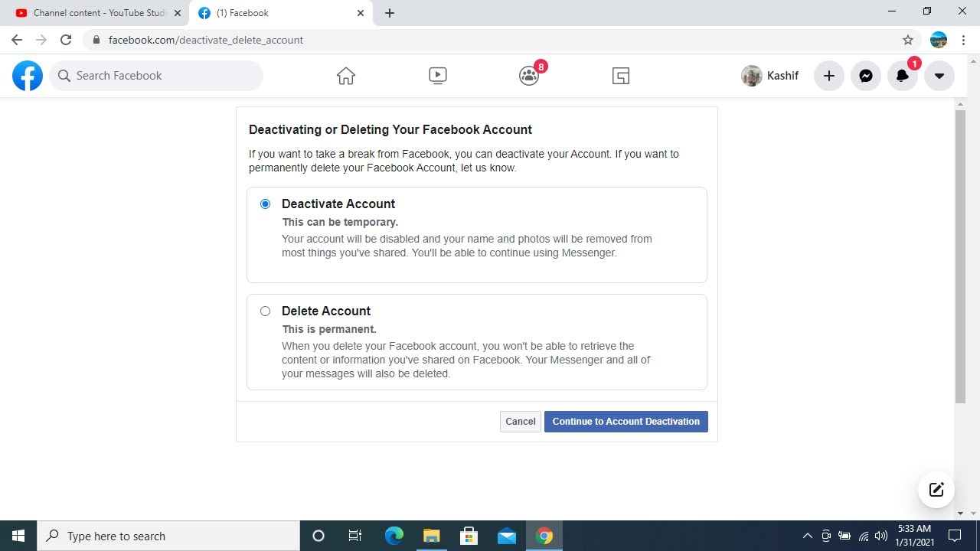Open the Wi-Fi network tray icon
The height and width of the screenshot is (551, 980).
[864, 536]
